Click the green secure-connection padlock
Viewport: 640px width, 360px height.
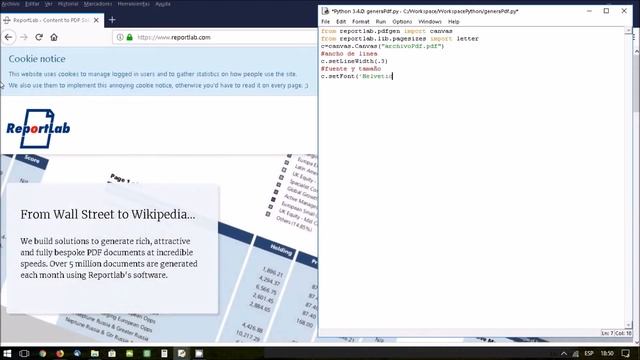coord(129,37)
